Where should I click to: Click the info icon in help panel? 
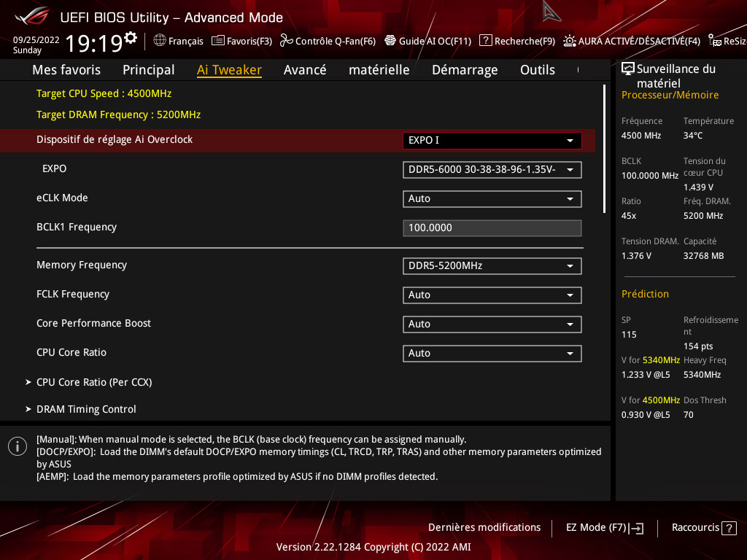pos(17,446)
